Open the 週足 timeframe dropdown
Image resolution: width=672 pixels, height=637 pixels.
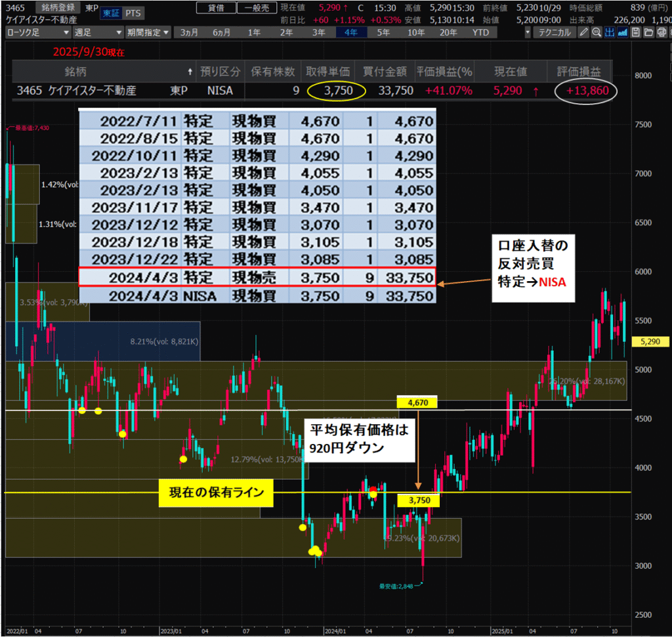(97, 32)
